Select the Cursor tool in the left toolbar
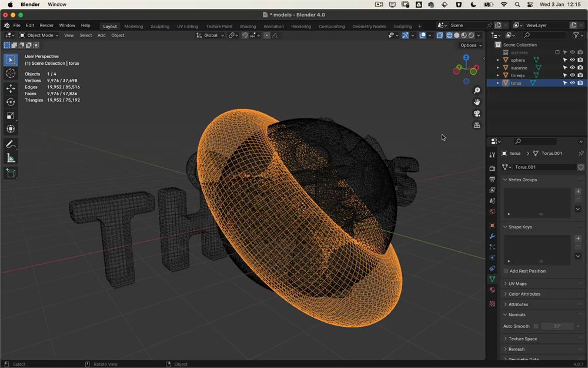This screenshot has width=588, height=368. pyautogui.click(x=11, y=73)
